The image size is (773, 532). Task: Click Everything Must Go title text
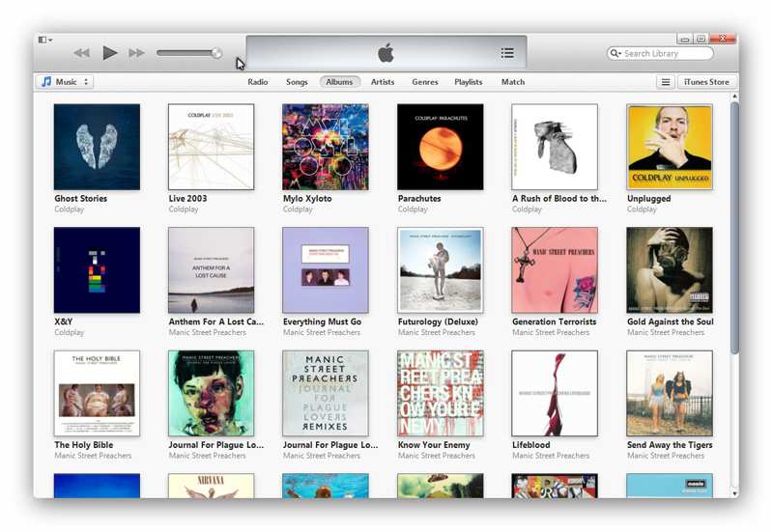pyautogui.click(x=322, y=322)
